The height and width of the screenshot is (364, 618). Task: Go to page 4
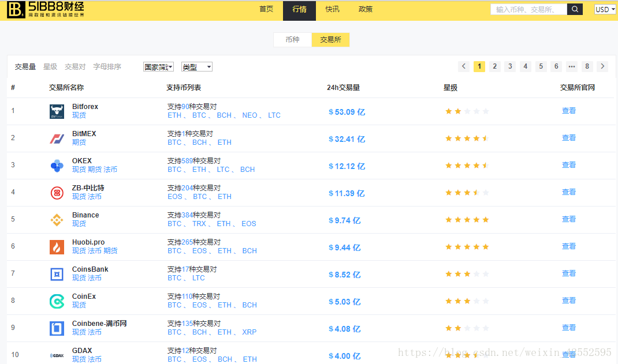526,66
